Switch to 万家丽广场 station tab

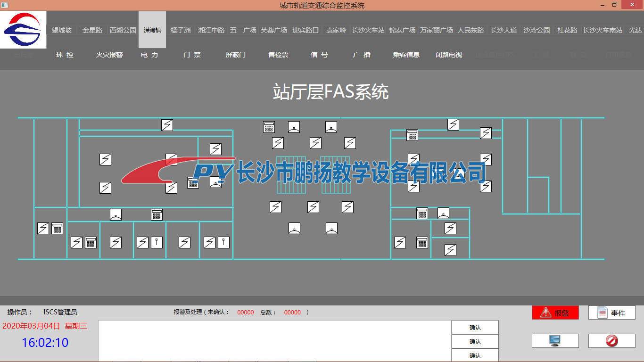[436, 30]
